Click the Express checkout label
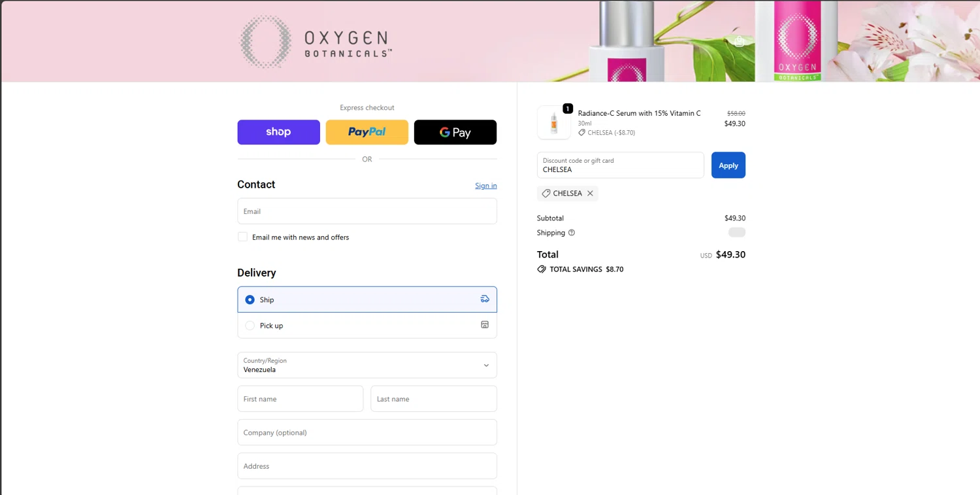 coord(367,108)
